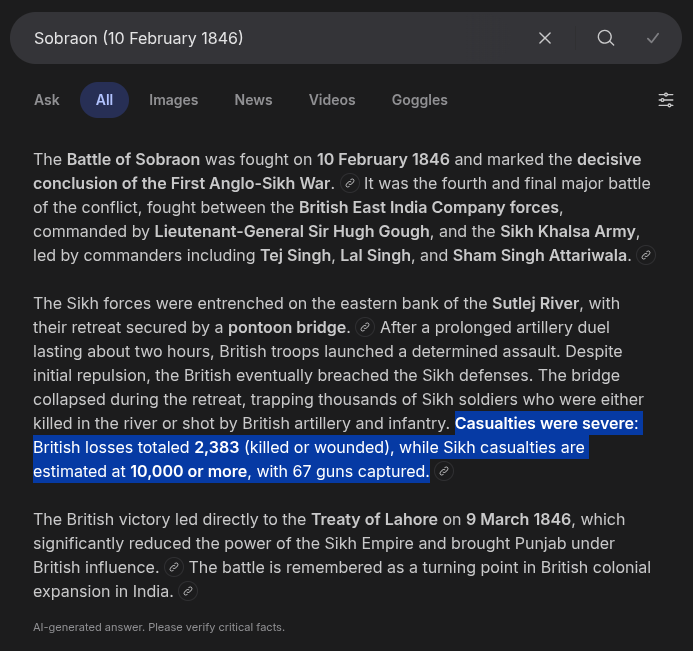Open citation link after '67 guns captured'
The height and width of the screenshot is (651, 693).
(444, 471)
